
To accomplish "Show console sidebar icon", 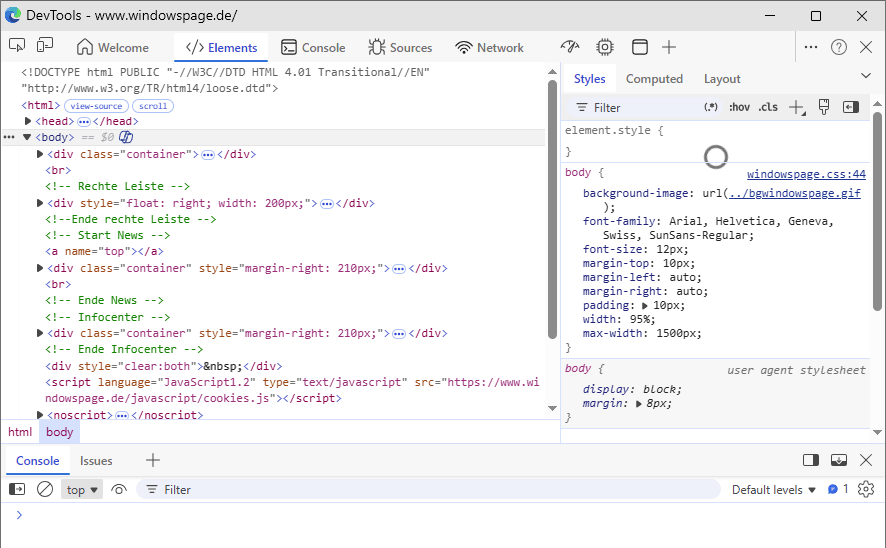I will coord(17,489).
